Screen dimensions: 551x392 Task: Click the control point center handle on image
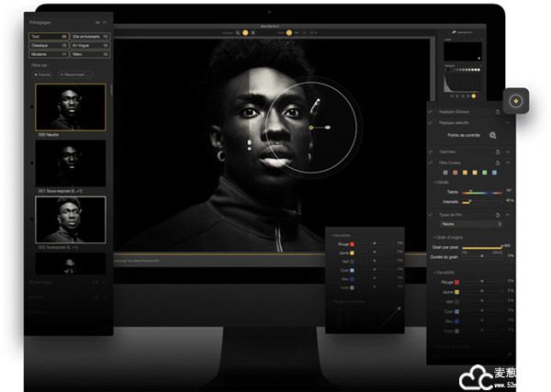311,127
